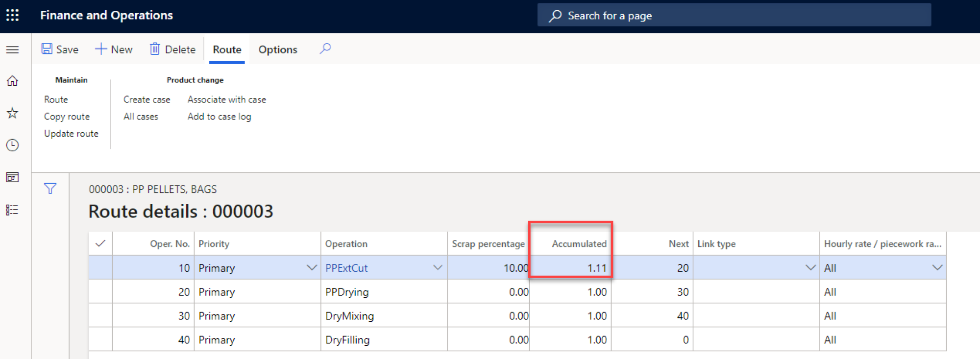This screenshot has height=359, width=980.
Task: Click Add to case log button
Action: coord(219,117)
